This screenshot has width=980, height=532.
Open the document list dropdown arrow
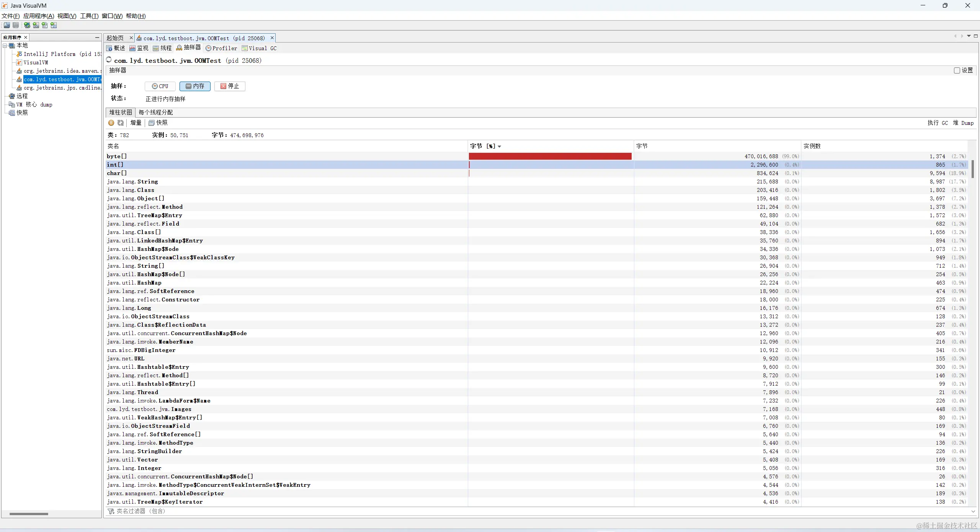point(969,36)
